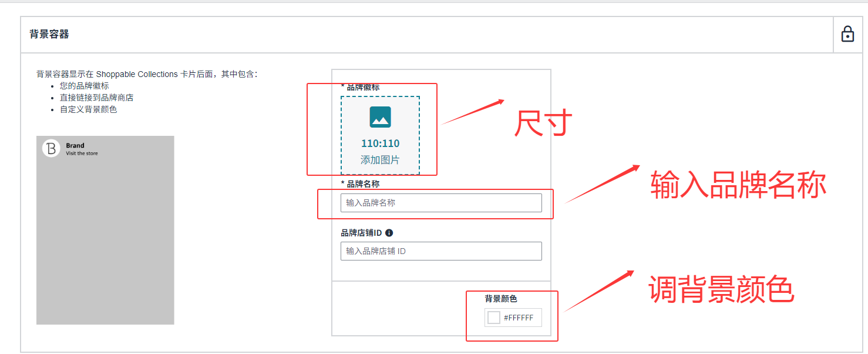Click the 自定义背景颜色 bullet item

(x=88, y=109)
